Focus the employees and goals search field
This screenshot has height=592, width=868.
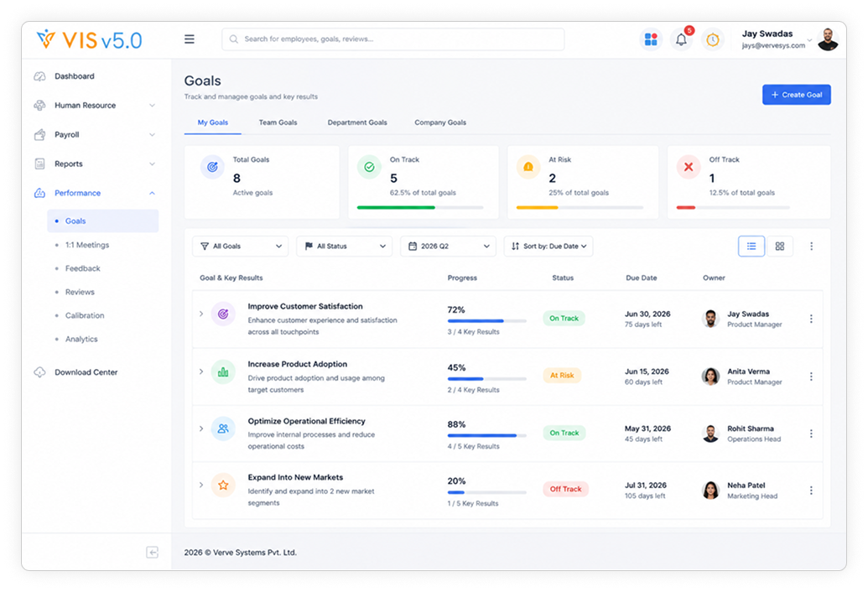tap(393, 39)
